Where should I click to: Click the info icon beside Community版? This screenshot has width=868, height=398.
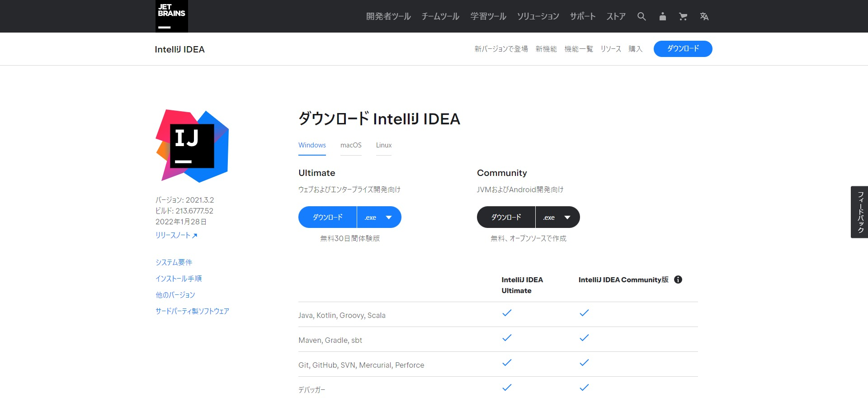[x=678, y=280]
